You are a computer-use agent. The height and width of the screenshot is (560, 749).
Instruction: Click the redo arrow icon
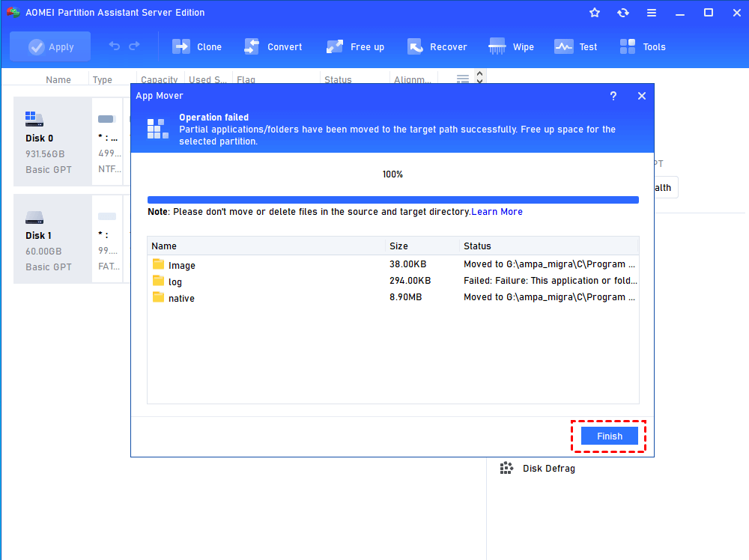[x=134, y=46]
